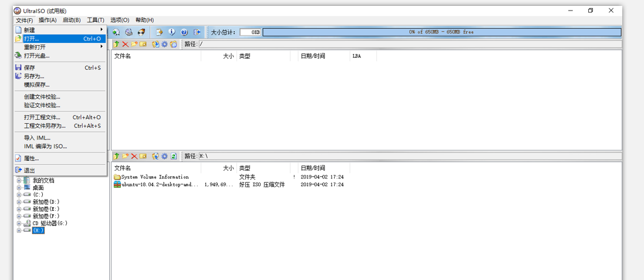Choose 打开光盘... menu entry
644x280 pixels.
60,55
